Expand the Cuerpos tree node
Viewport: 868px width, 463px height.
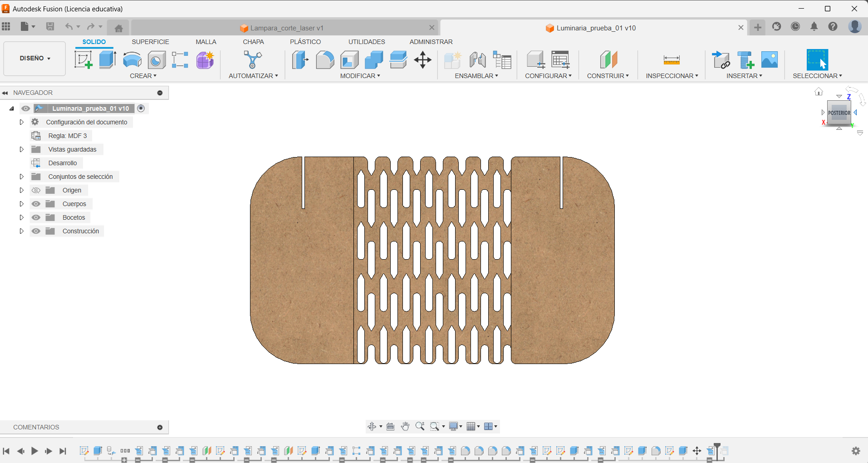[21, 204]
